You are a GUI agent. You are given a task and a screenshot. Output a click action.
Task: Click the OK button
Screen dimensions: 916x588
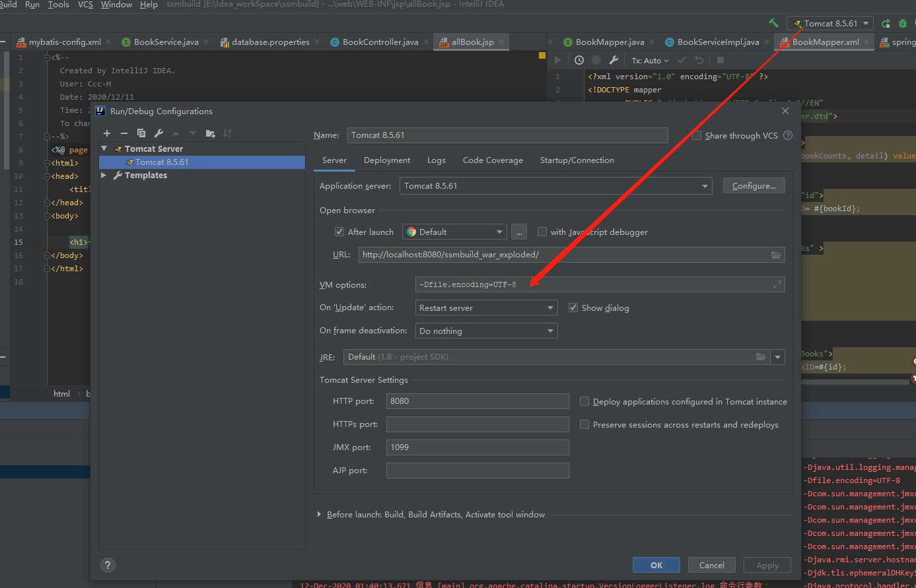[x=656, y=565]
